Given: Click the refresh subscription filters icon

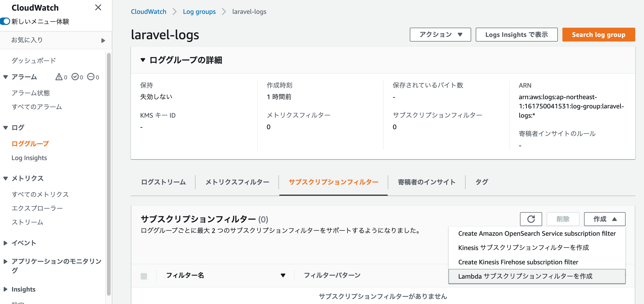Looking at the screenshot, I should pos(531,219).
